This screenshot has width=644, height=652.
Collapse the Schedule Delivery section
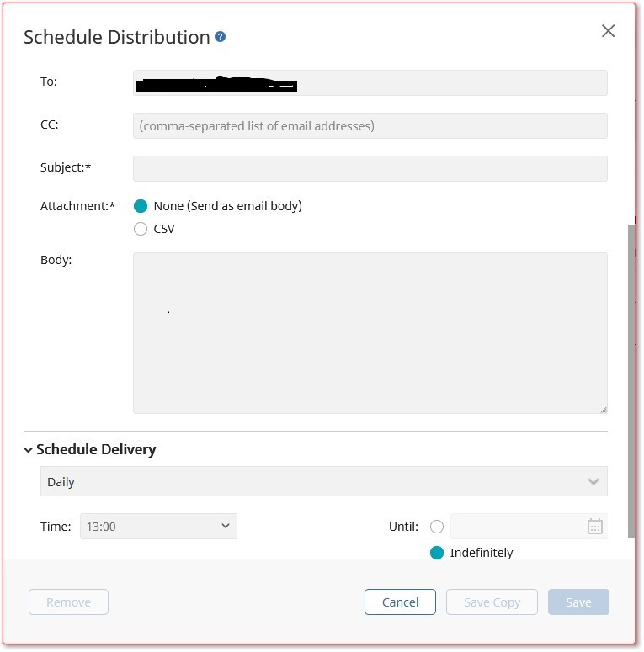pyautogui.click(x=29, y=450)
